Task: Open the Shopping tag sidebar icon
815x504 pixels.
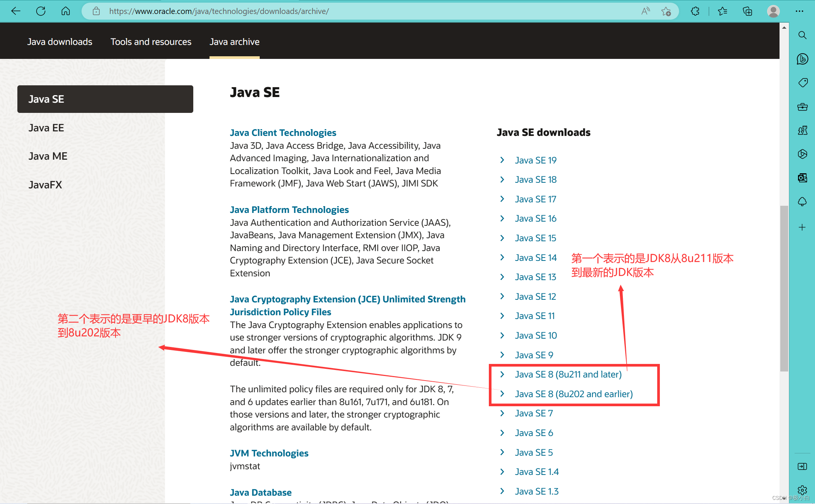Action: click(802, 83)
